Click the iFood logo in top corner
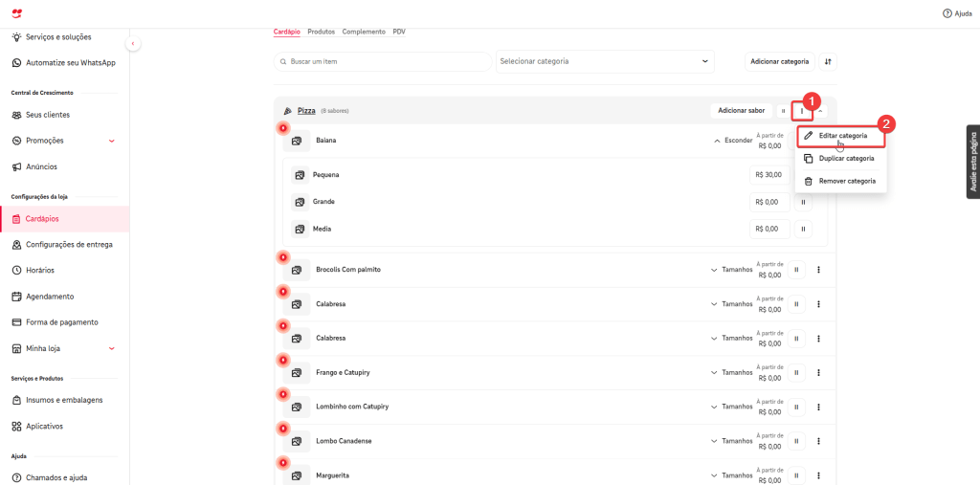Image resolution: width=980 pixels, height=485 pixels. coord(17,13)
